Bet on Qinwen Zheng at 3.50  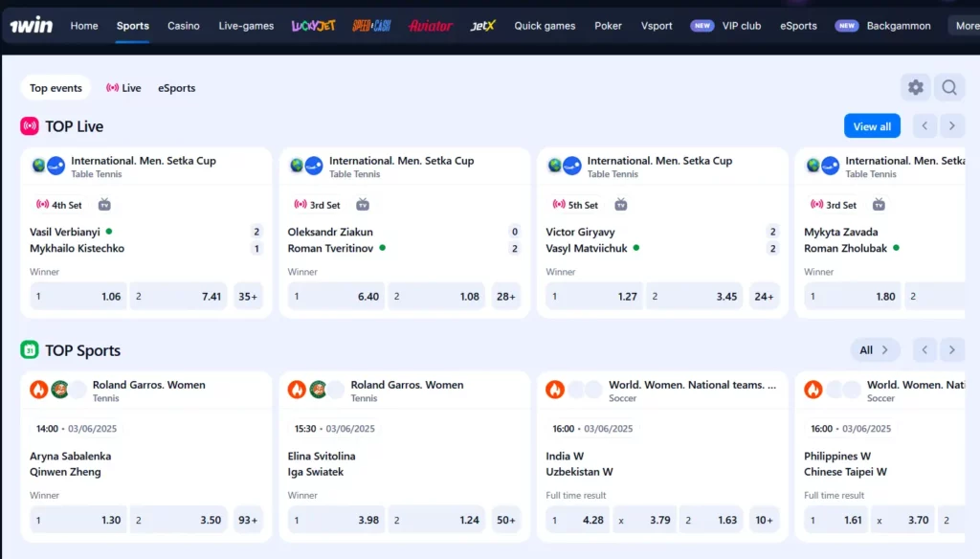tap(179, 520)
